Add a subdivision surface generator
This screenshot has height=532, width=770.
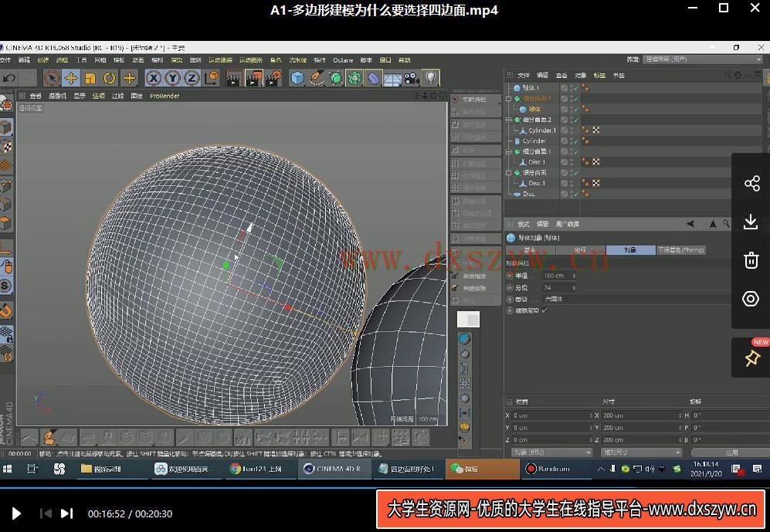(336, 78)
